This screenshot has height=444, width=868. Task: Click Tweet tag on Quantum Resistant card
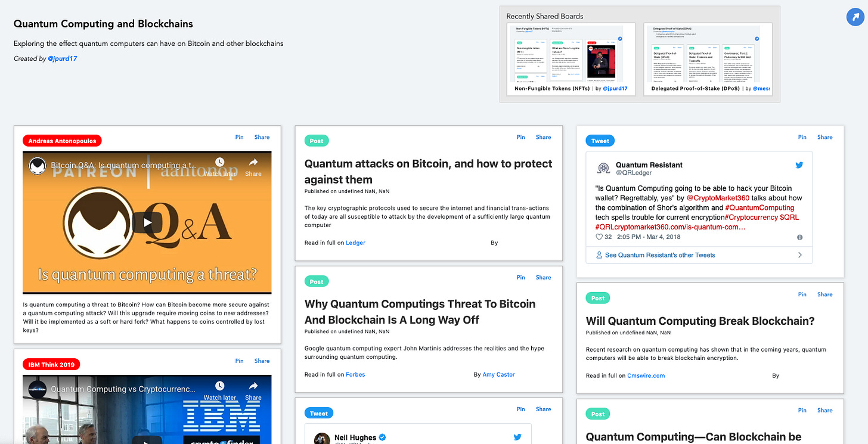600,141
